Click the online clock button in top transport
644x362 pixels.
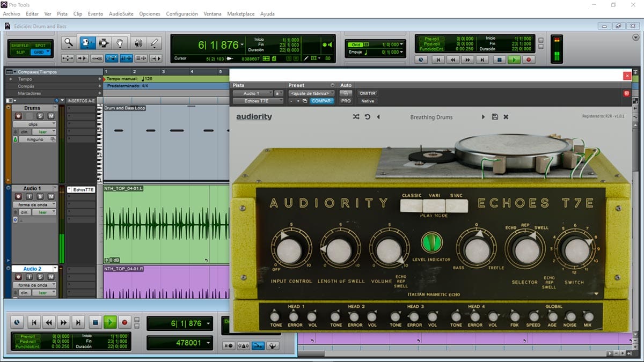point(421,60)
